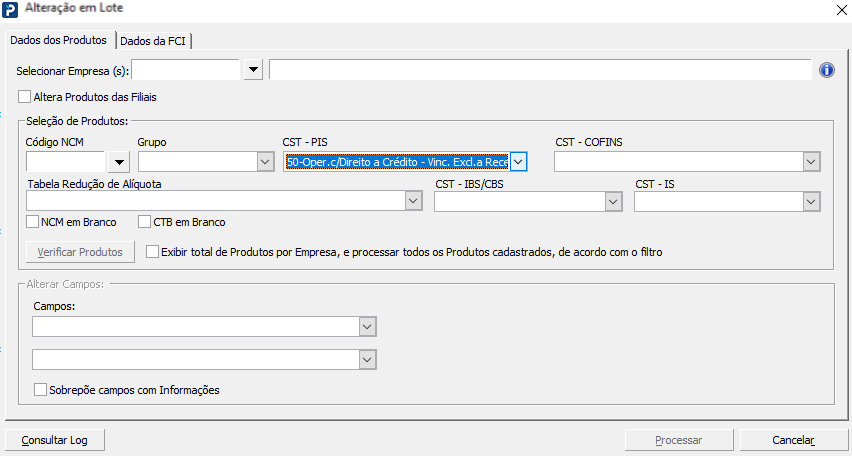The width and height of the screenshot is (852, 456).
Task: Tick the NCM em Branco checkbox
Action: [32, 222]
